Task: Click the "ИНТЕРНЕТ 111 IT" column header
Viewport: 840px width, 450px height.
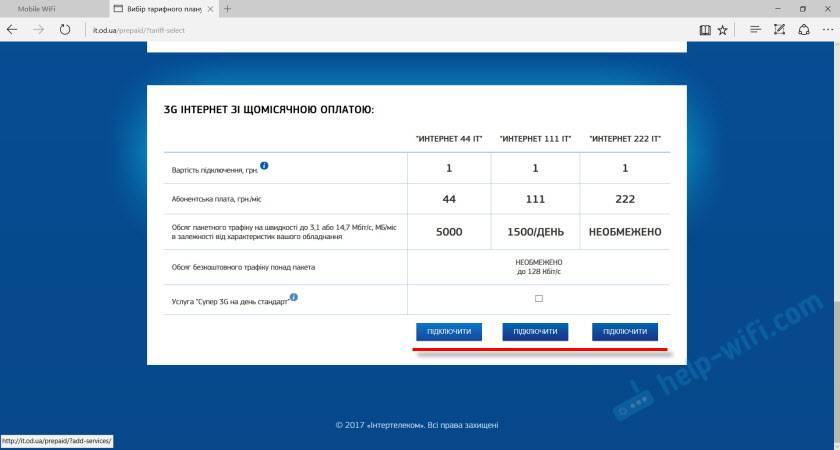Action: (535, 139)
